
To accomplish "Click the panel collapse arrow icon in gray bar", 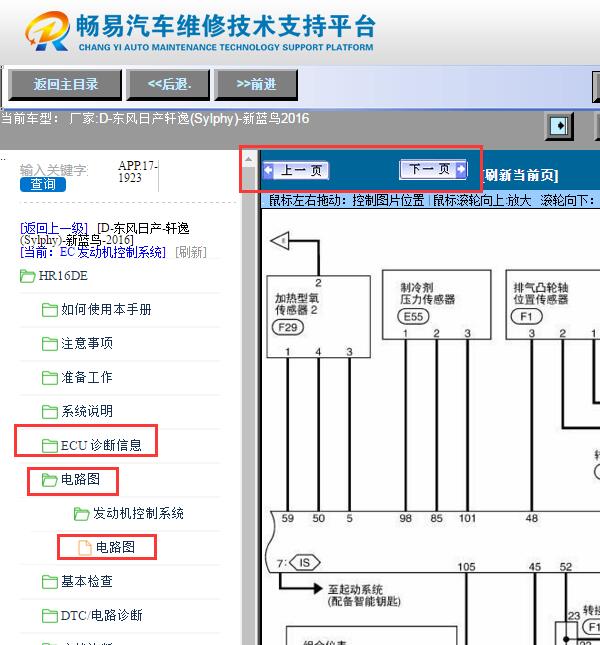I will tap(559, 125).
